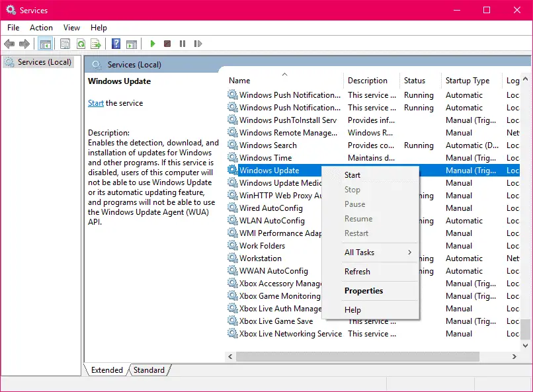Click the Services gear icon in title bar
Screen dimensions: 533x392
tap(11, 10)
